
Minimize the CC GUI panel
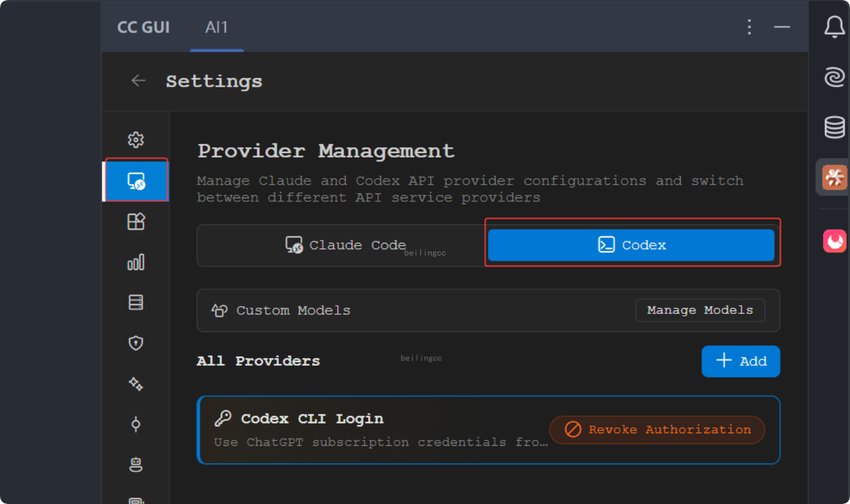coord(782,27)
